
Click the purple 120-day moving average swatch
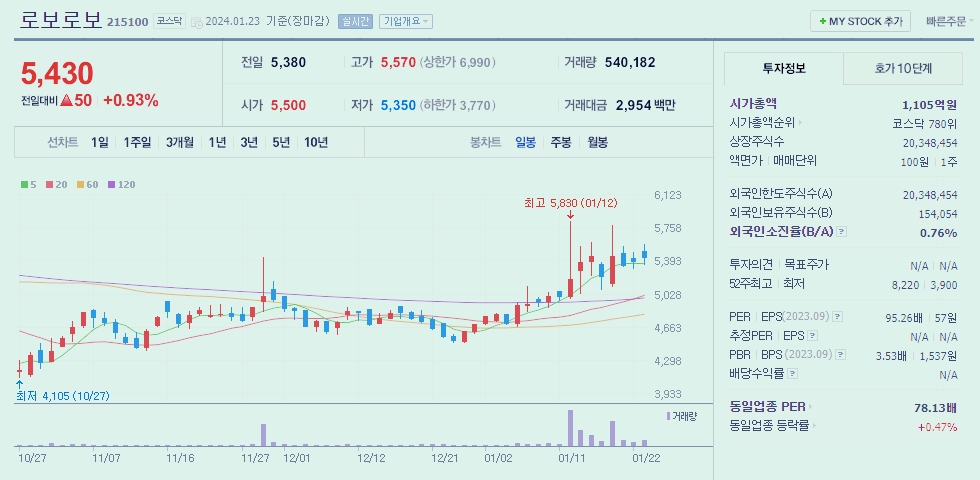111,184
